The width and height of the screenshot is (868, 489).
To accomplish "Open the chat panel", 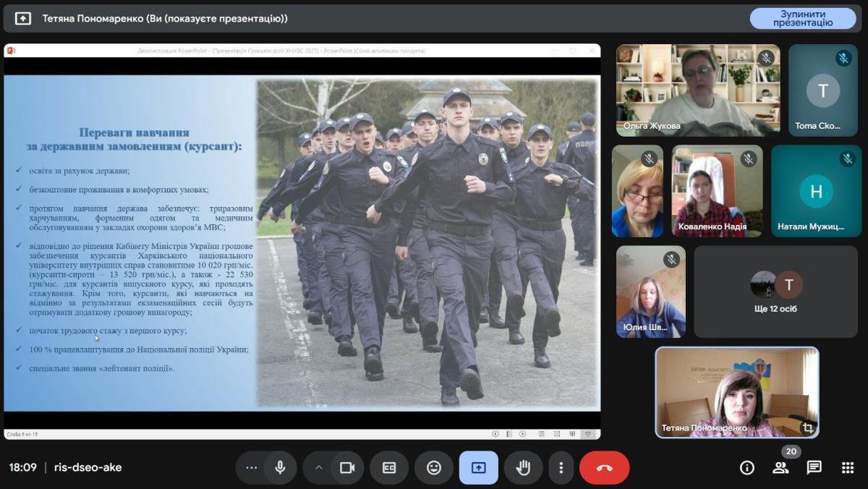I will [x=814, y=467].
